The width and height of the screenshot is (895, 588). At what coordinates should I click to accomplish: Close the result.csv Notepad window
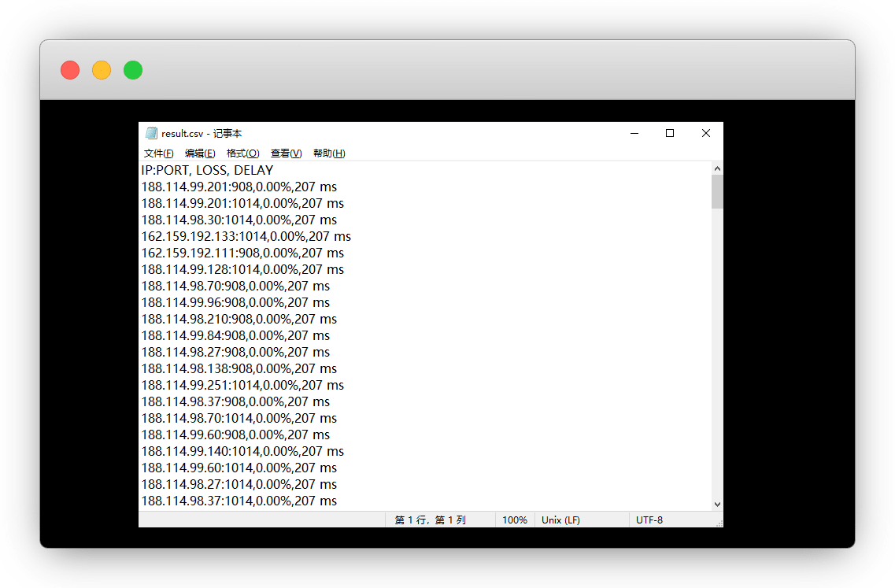point(706,133)
